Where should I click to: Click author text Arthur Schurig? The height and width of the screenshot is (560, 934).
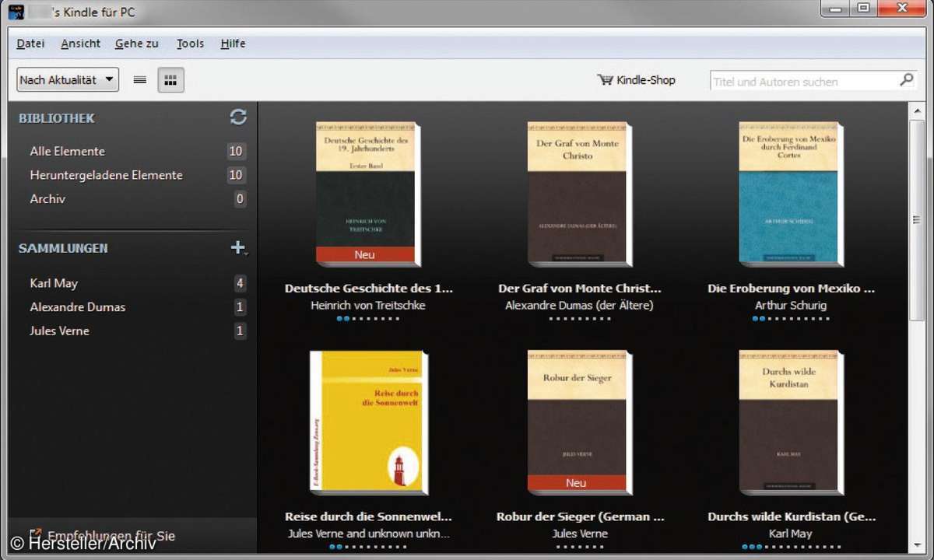tap(791, 305)
